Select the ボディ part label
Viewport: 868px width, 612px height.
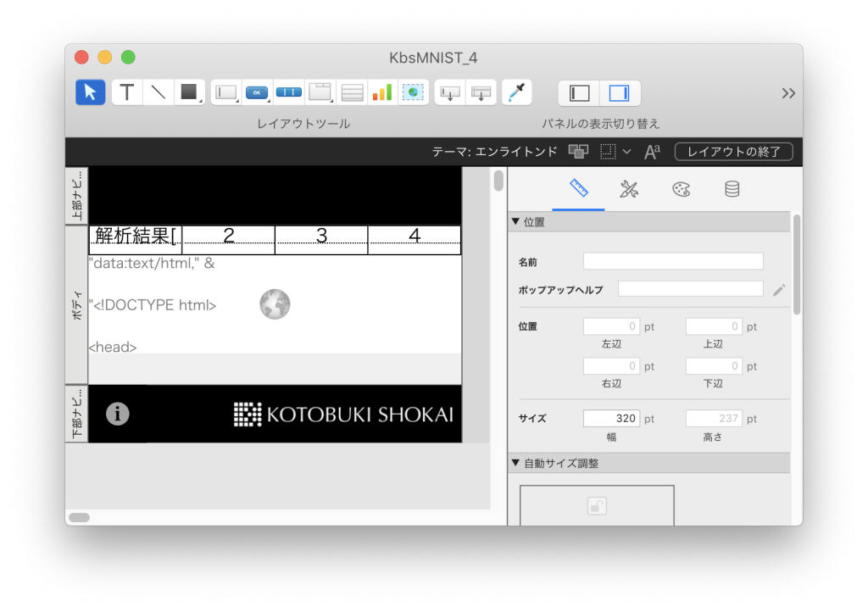click(77, 305)
